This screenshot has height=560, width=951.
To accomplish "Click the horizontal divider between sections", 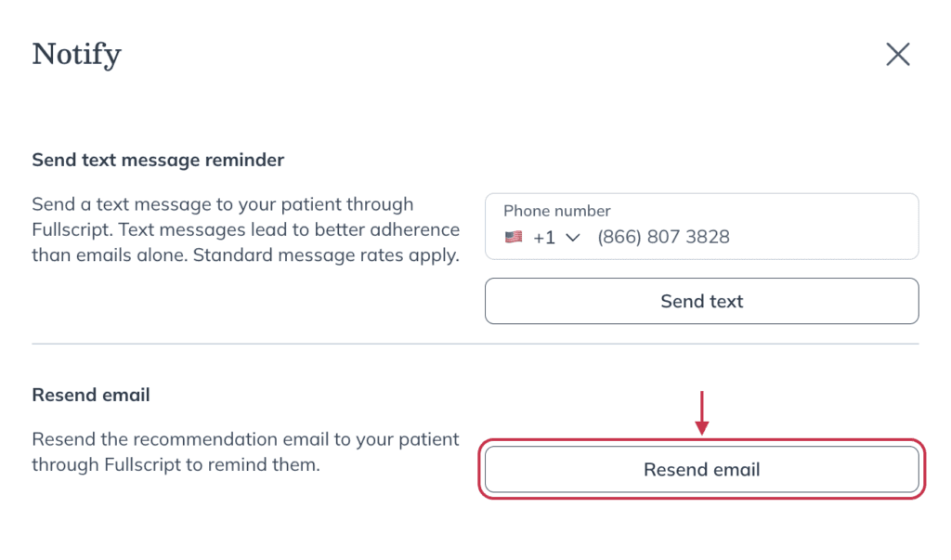I will coord(475,344).
